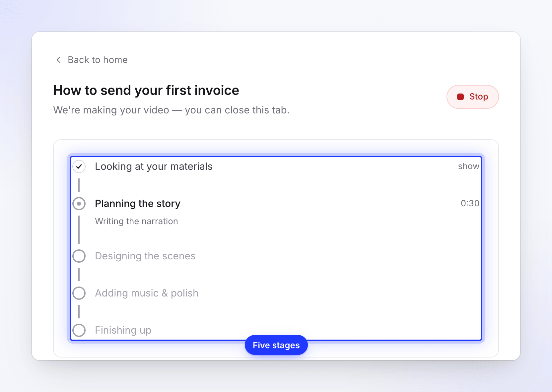The width and height of the screenshot is (552, 392).
Task: Click the Finishing up stage circle
Action: [x=79, y=330]
